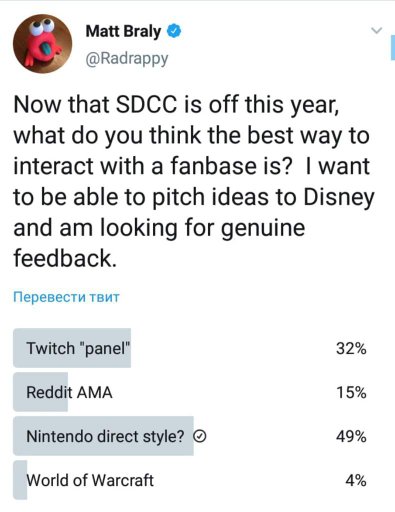Click the selected-vote checkmark icon

tap(200, 436)
